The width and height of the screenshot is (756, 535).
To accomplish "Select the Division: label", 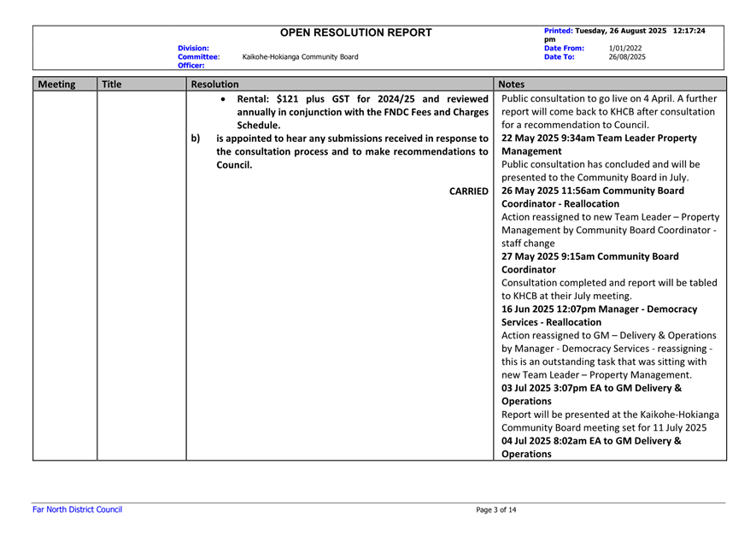I will [193, 48].
